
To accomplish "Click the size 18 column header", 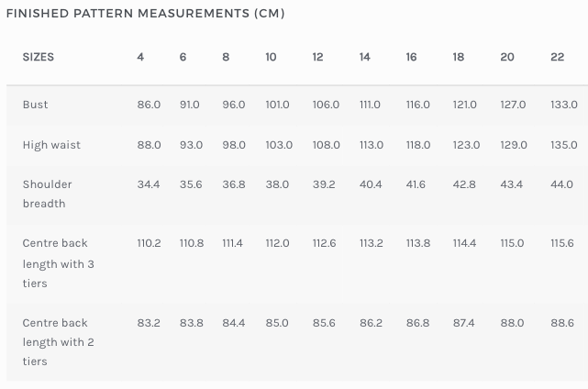I will click(459, 57).
